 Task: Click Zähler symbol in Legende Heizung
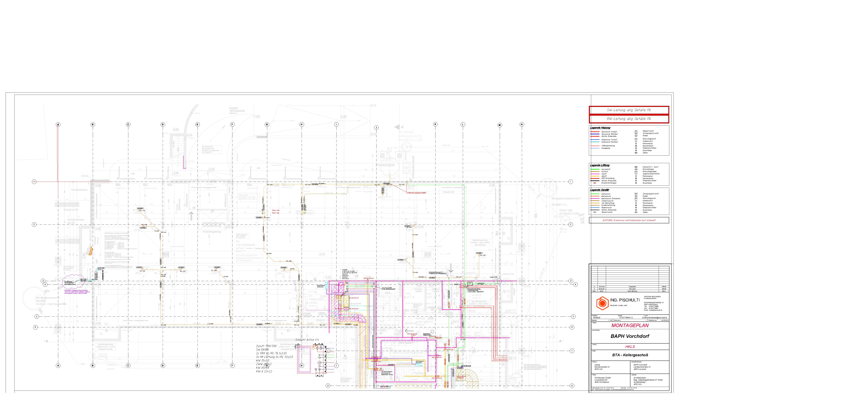point(636,153)
